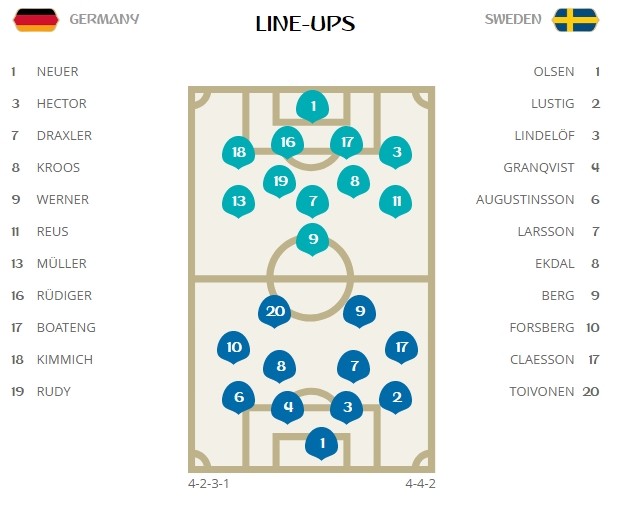Select teal player marker 16 on pitch
Screen dimensions: 633x506
[x=287, y=142]
